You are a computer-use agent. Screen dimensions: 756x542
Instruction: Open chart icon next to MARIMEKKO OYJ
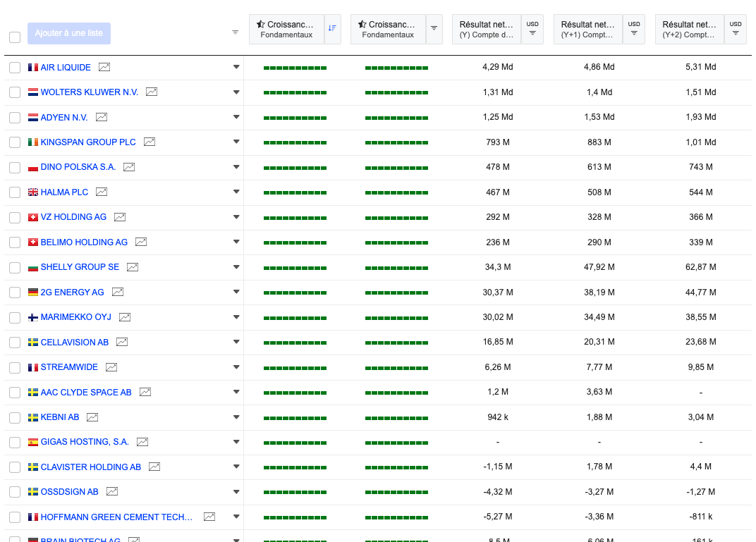125,317
